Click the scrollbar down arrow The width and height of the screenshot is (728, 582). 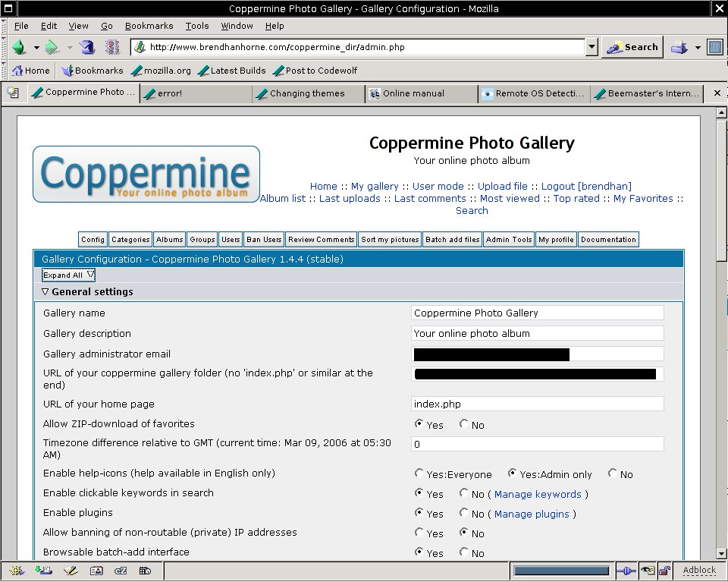pos(721,553)
